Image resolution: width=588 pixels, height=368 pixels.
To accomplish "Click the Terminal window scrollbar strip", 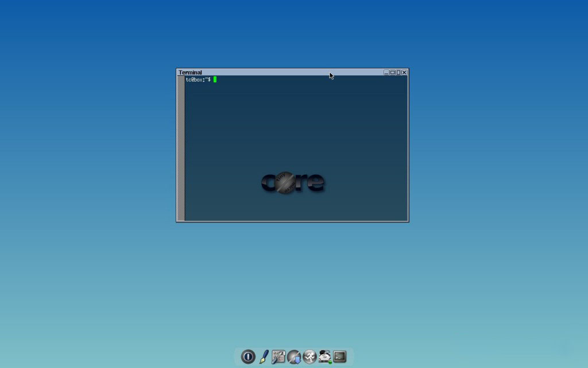I will [181, 148].
